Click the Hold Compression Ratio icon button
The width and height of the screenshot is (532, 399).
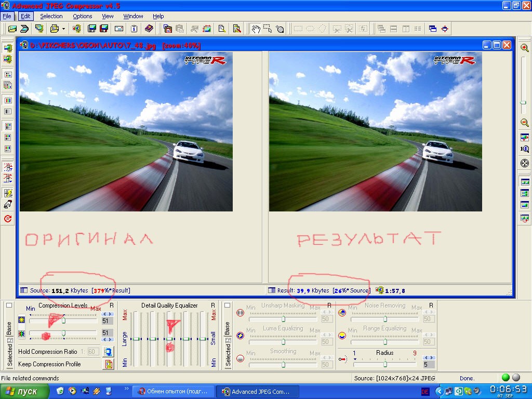[x=109, y=352]
